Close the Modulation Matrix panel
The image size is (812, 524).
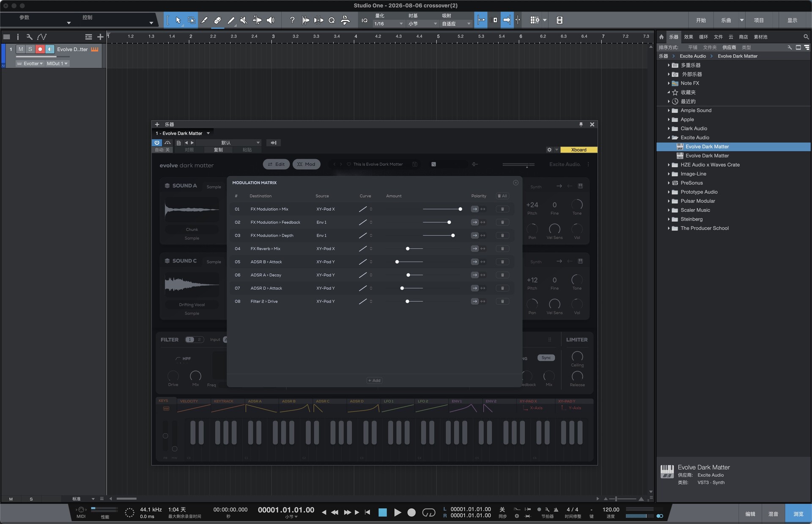(x=516, y=183)
